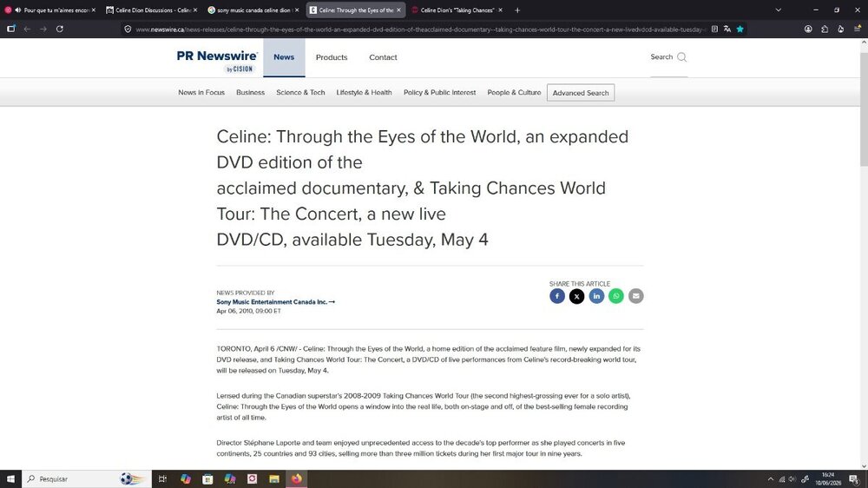Open Microsoft Store from the taskbar
The height and width of the screenshot is (488, 868).
point(207,478)
